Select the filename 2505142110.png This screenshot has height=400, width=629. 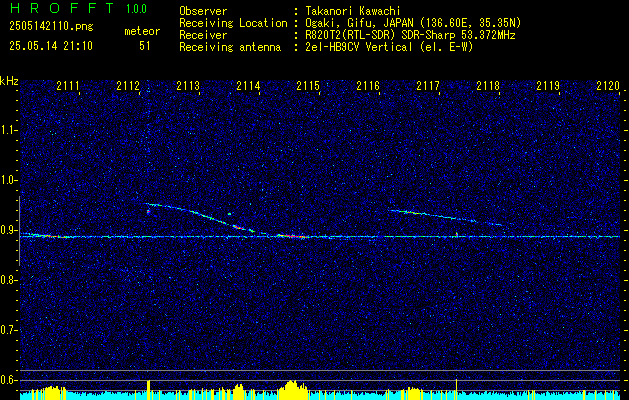point(51,27)
